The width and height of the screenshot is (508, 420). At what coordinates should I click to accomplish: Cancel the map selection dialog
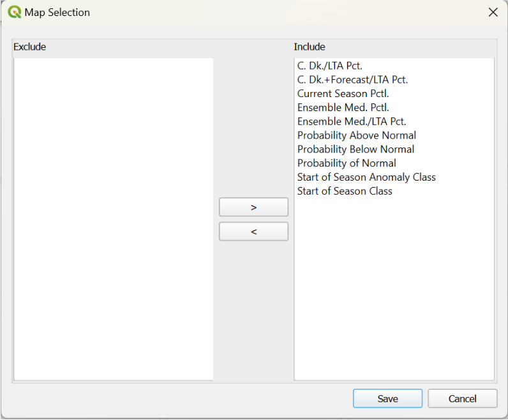462,399
